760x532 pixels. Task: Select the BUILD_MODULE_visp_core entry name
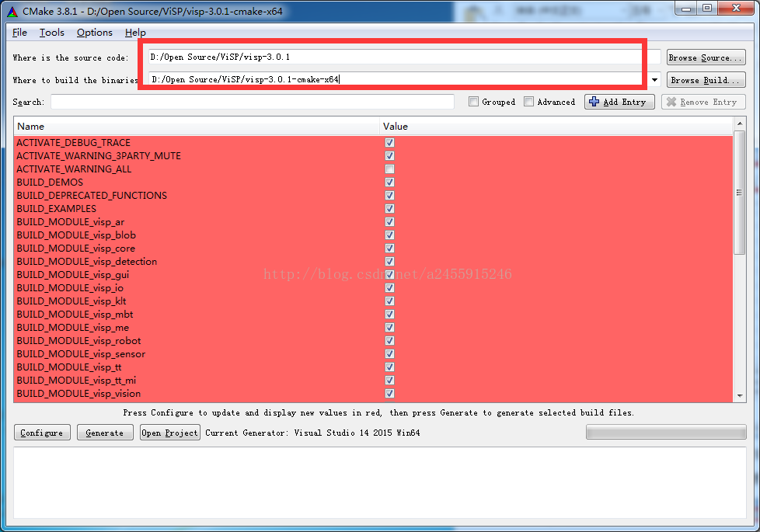pos(75,248)
